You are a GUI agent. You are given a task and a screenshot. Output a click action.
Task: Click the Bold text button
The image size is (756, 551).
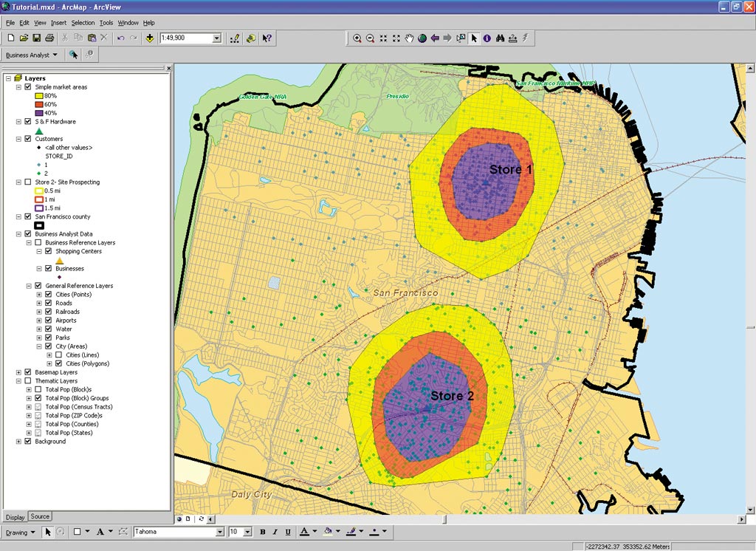[x=263, y=532]
